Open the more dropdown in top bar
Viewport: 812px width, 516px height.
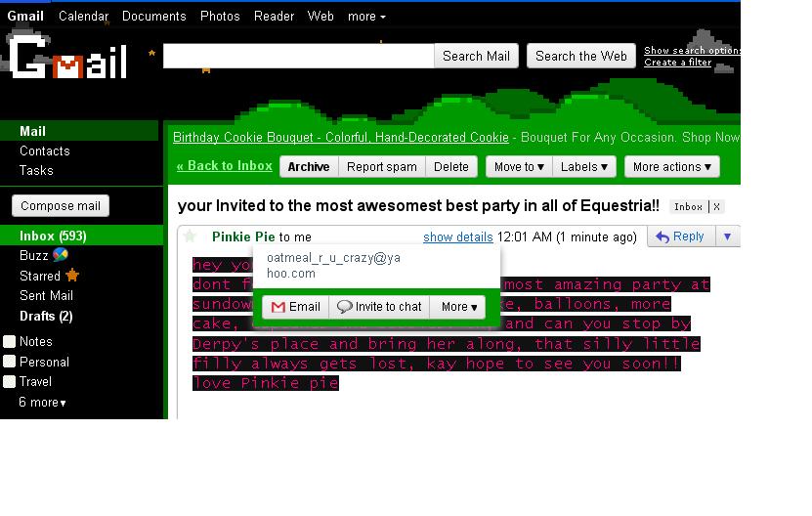366,17
